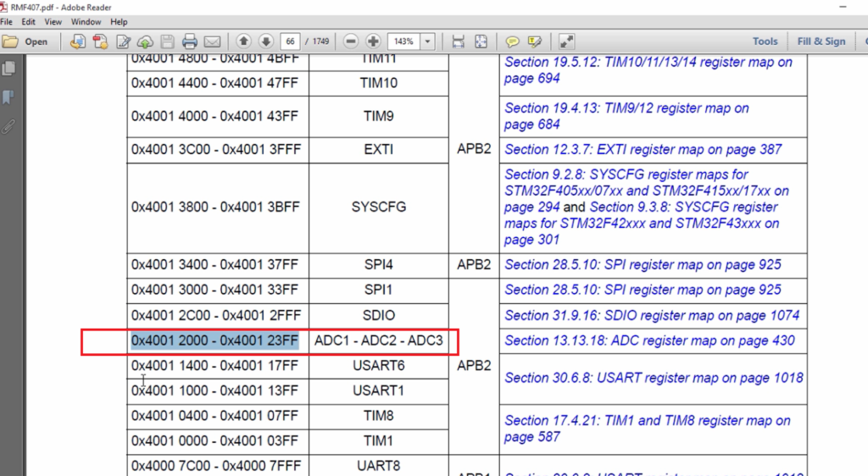The height and width of the screenshot is (476, 868).
Task: Click the Open folder button
Action: click(25, 42)
